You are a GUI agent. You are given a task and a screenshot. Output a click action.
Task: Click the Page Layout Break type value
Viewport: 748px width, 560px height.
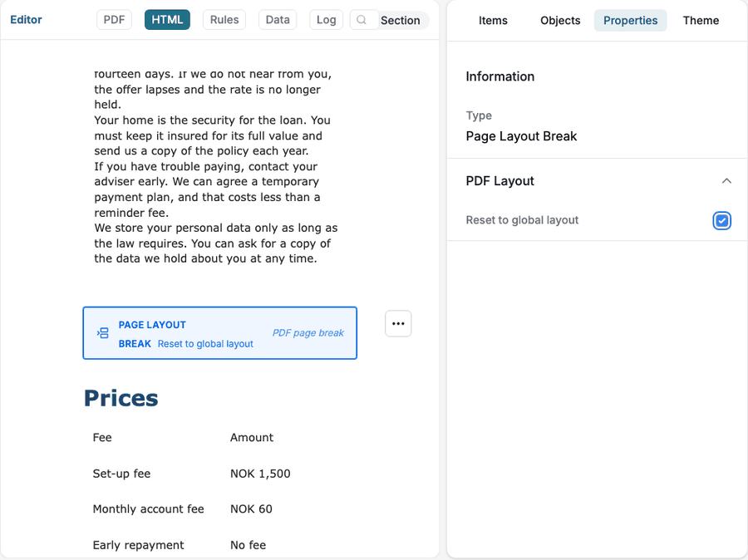coord(521,136)
